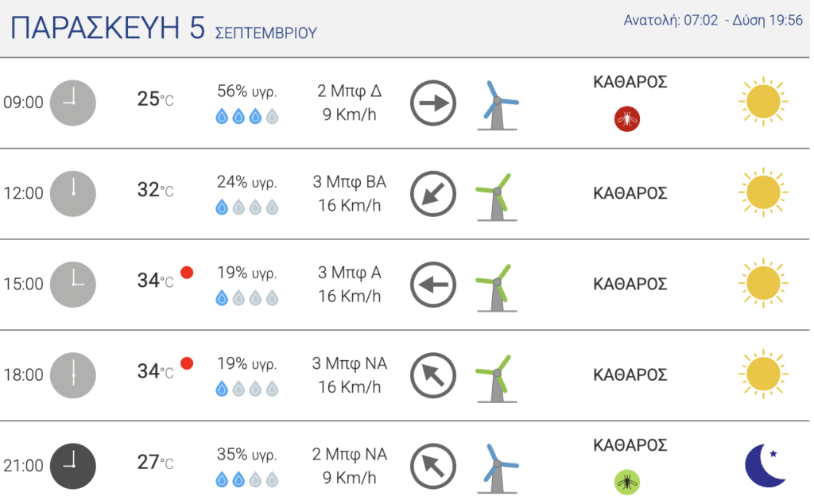Click the blue wind turbine icon at 09:00

point(498,106)
